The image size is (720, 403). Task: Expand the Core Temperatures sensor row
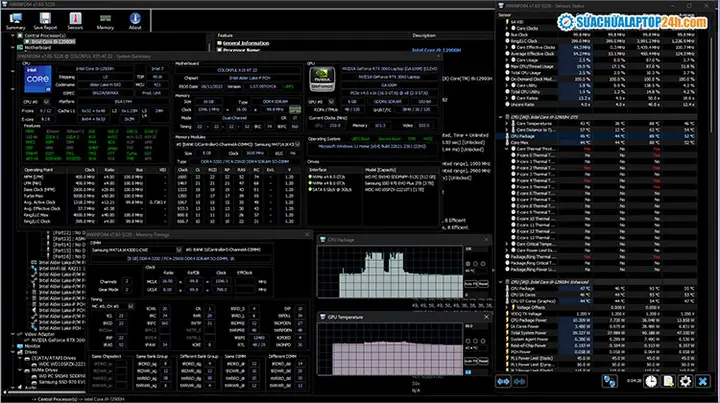point(507,123)
